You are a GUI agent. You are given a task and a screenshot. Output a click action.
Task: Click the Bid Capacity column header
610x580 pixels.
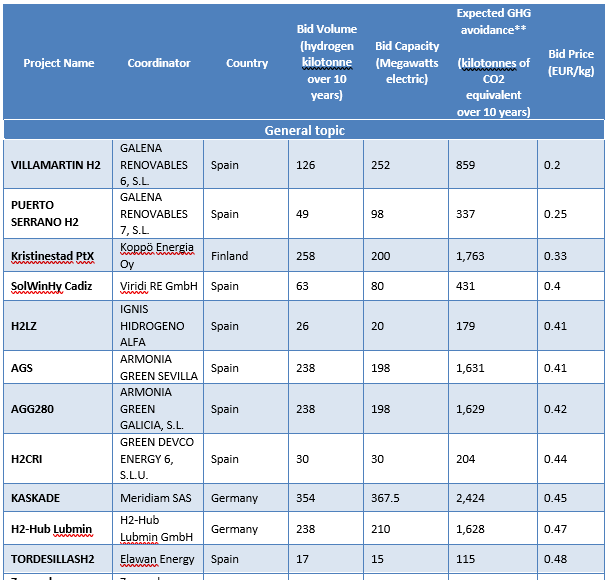[x=406, y=63]
